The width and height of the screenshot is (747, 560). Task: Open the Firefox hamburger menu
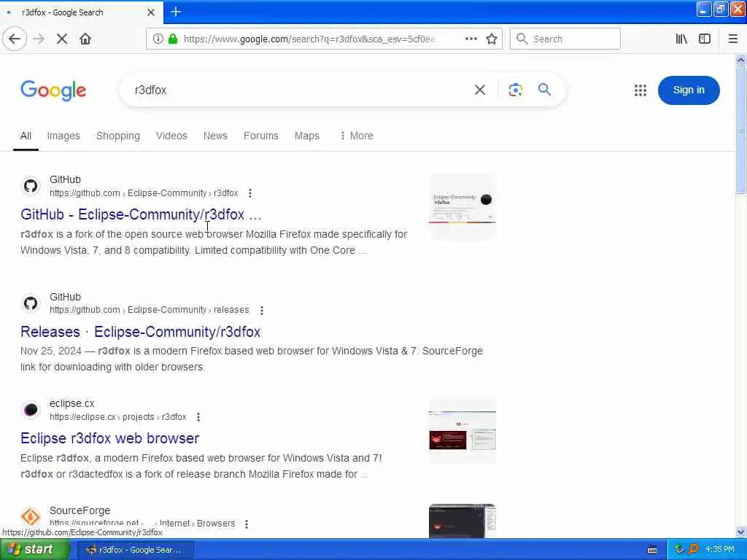tap(733, 39)
